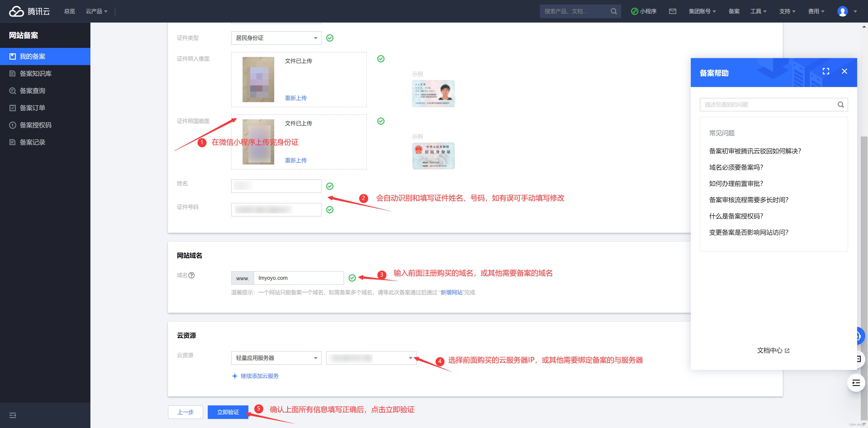Image resolution: width=868 pixels, height=428 pixels.
Task: Click the 立即验证 button
Action: pos(228,412)
